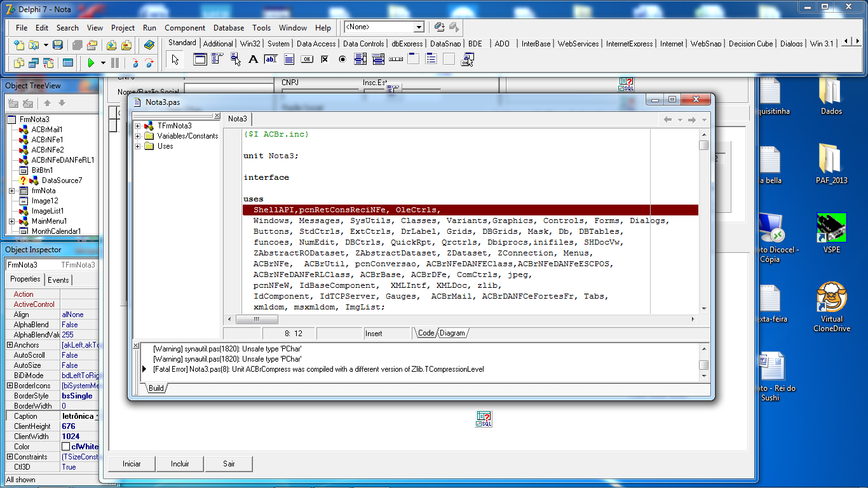Image resolution: width=868 pixels, height=488 pixels.
Task: Select the ComboBox component icon
Action: [378, 59]
